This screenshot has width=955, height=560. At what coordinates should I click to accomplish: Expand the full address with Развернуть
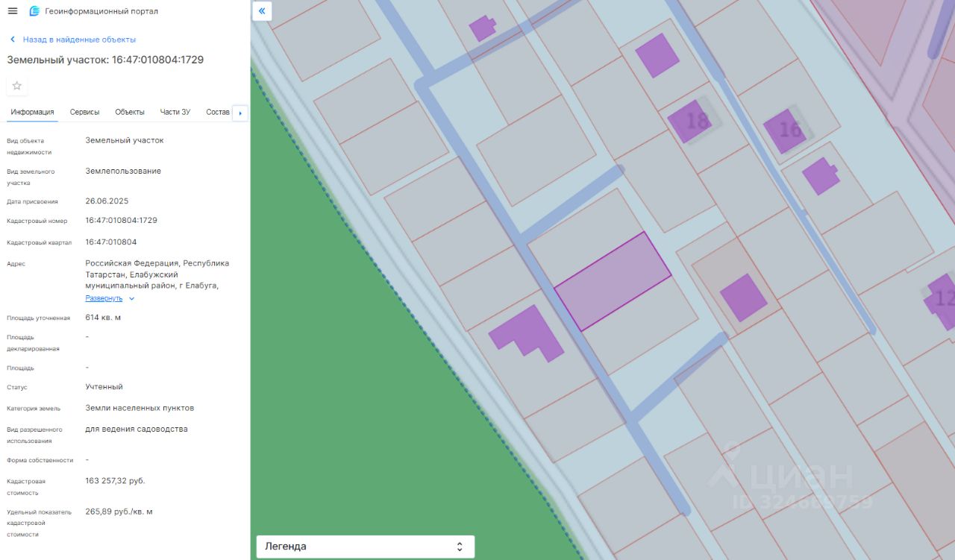click(110, 298)
